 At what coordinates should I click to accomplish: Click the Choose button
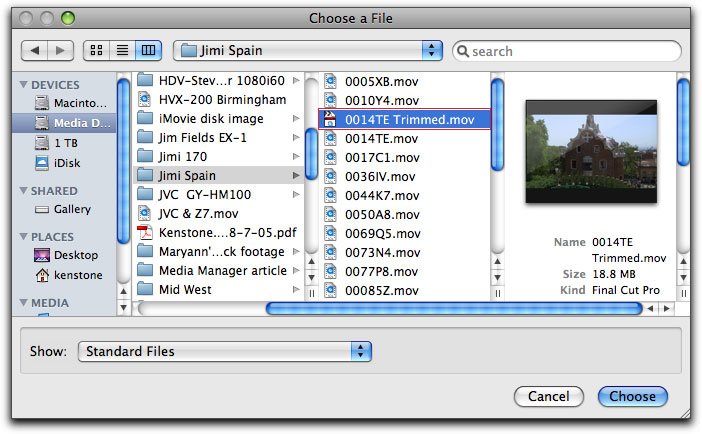(x=632, y=396)
